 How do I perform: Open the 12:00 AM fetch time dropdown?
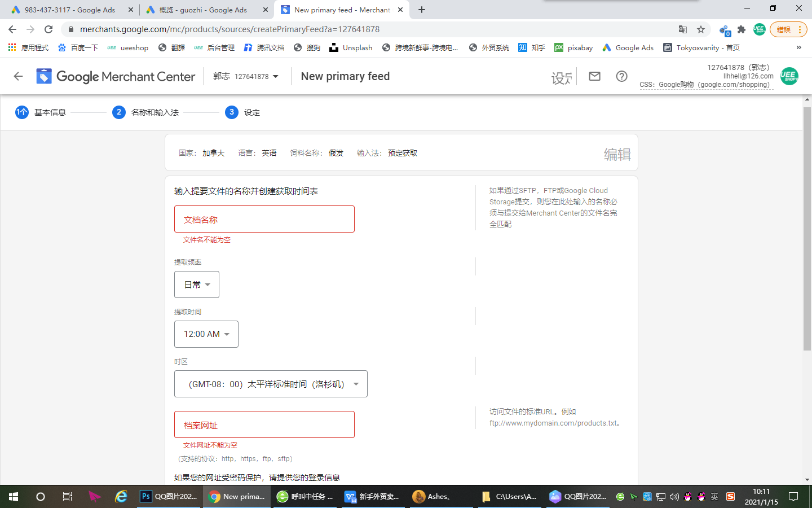(206, 334)
